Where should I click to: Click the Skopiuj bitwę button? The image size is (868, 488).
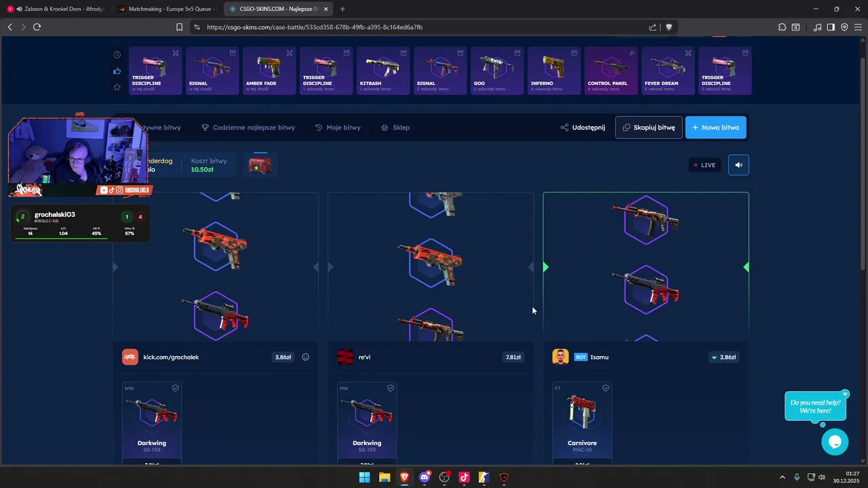point(649,127)
